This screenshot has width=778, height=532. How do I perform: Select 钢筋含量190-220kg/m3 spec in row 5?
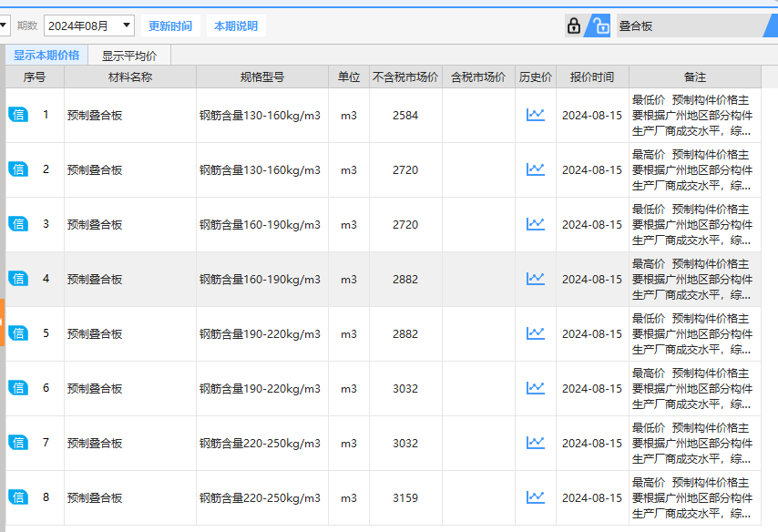pos(260,333)
